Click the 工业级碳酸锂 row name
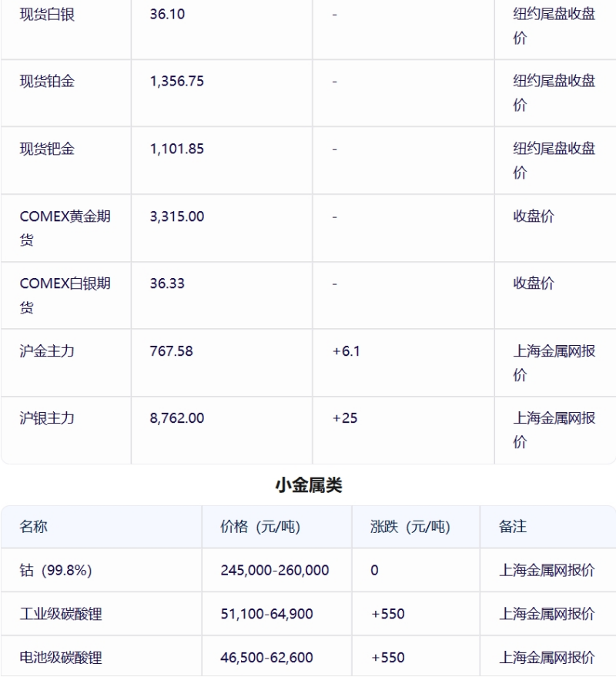This screenshot has width=616, height=677. pyautogui.click(x=61, y=614)
